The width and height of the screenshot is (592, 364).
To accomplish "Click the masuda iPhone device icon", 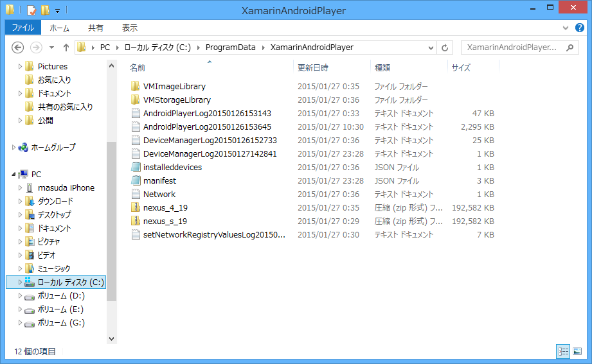I will coord(30,188).
